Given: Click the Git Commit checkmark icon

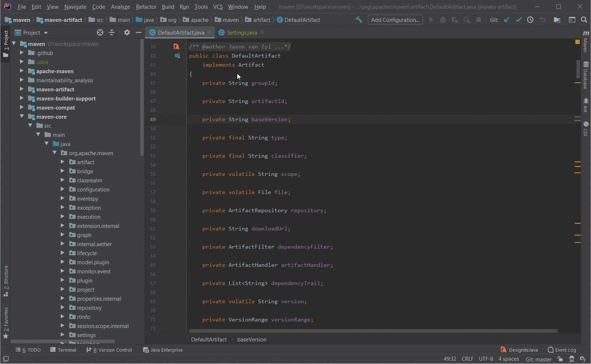Looking at the screenshot, I should pyautogui.click(x=519, y=20).
